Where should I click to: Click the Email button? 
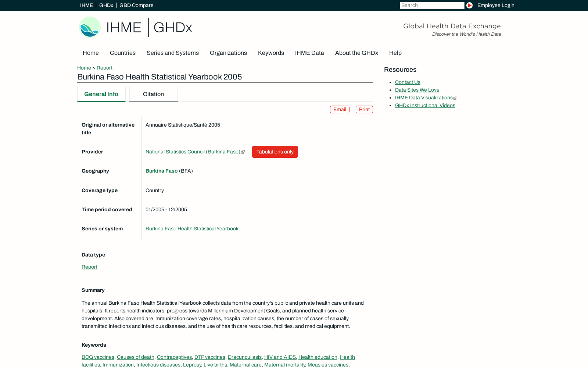pos(340,109)
